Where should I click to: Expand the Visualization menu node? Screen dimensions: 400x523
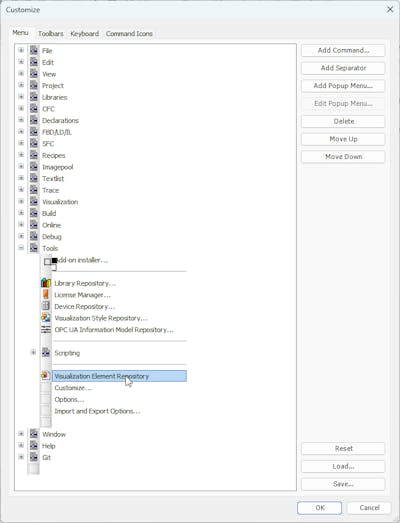tap(21, 201)
